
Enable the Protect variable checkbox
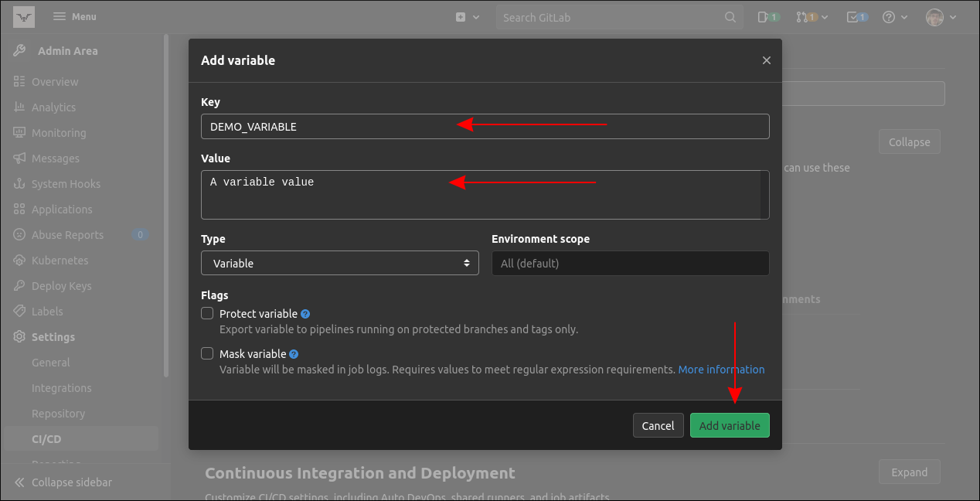pos(207,312)
